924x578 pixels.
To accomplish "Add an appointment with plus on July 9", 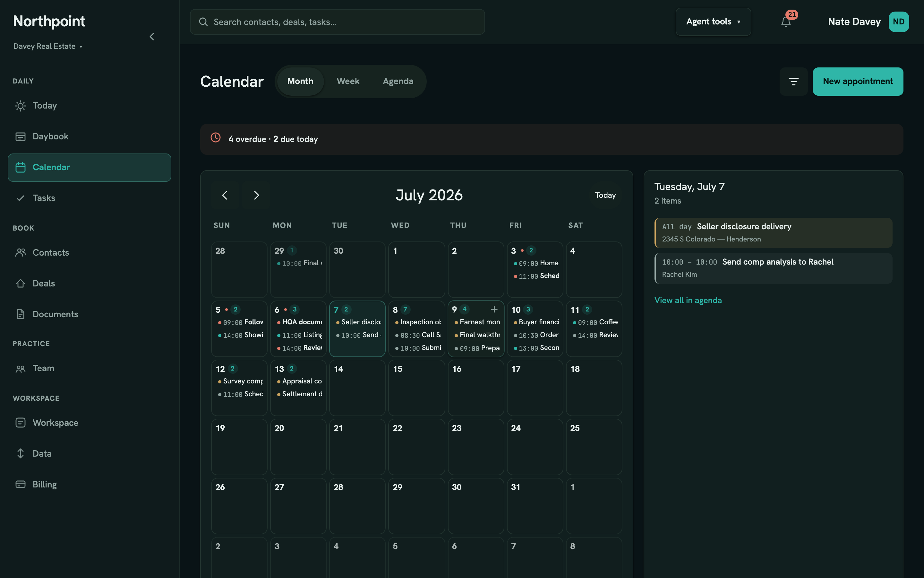I will tap(494, 309).
